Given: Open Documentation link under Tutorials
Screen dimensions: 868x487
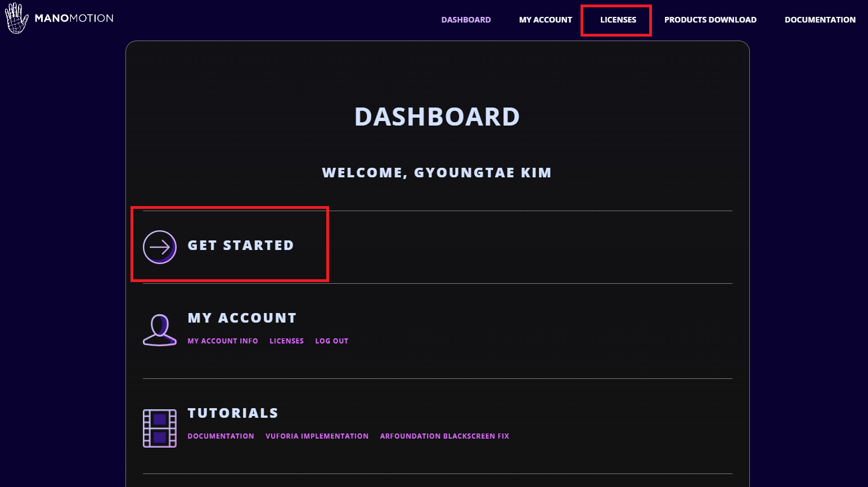Looking at the screenshot, I should pyautogui.click(x=221, y=436).
